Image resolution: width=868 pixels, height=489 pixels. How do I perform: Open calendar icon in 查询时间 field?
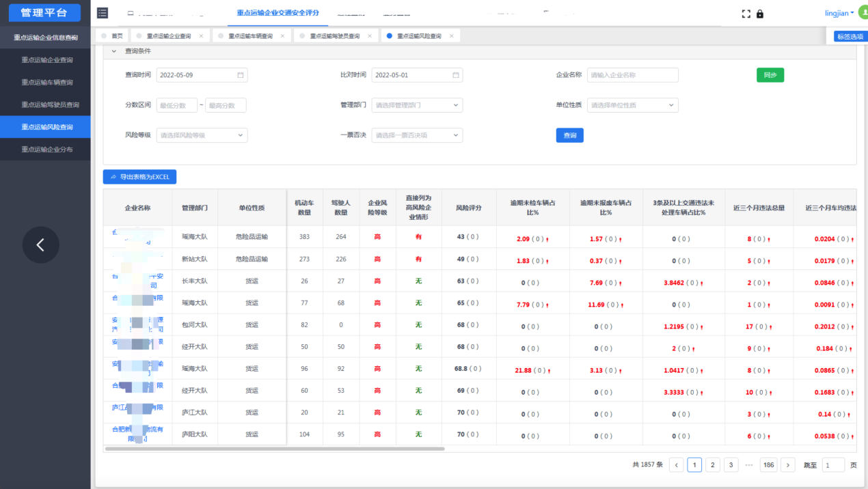(x=241, y=75)
